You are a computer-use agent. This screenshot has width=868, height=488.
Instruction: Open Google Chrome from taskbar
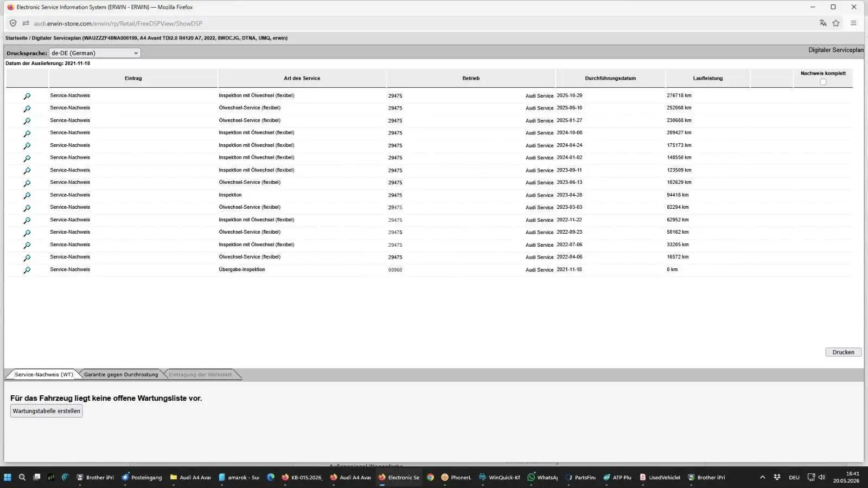(430, 477)
